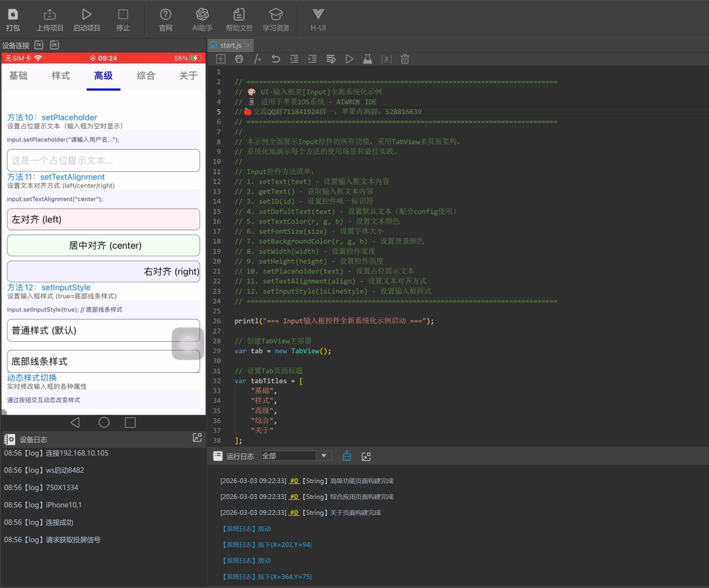The image size is (709, 588).
Task: Click the format code eraser icon
Action: tap(331, 59)
